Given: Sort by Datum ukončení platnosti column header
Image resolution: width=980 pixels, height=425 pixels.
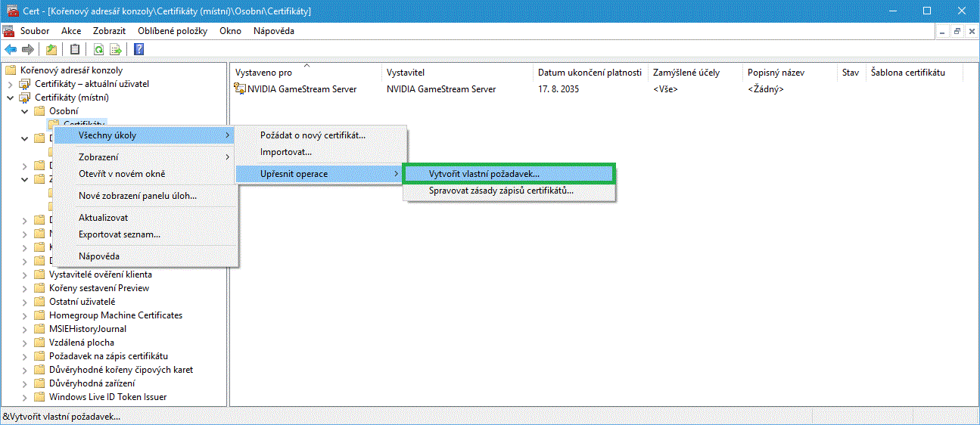Looking at the screenshot, I should tap(589, 73).
